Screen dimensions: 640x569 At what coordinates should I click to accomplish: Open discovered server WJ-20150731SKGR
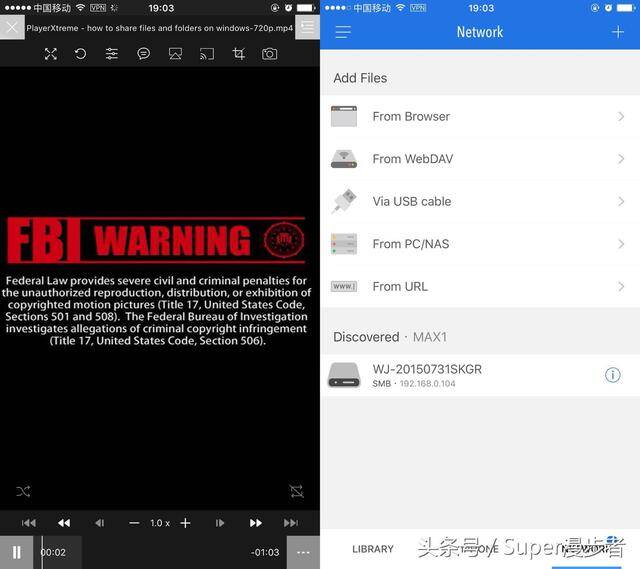480,375
